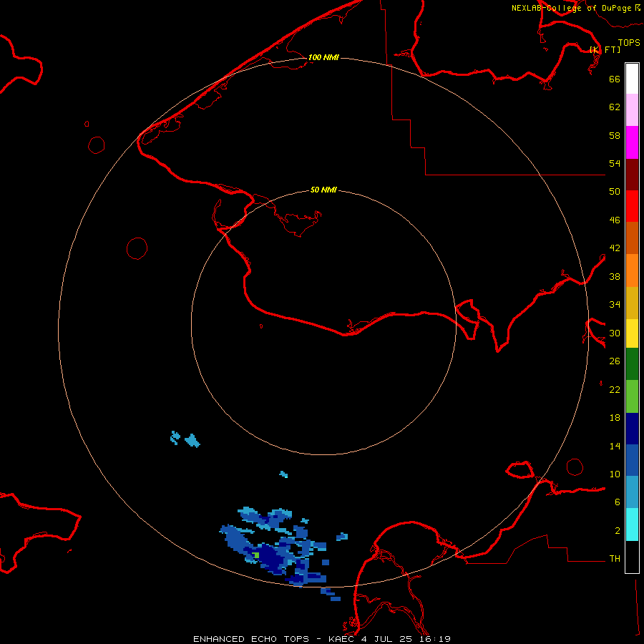Click the 42 value on the legend

[615, 248]
